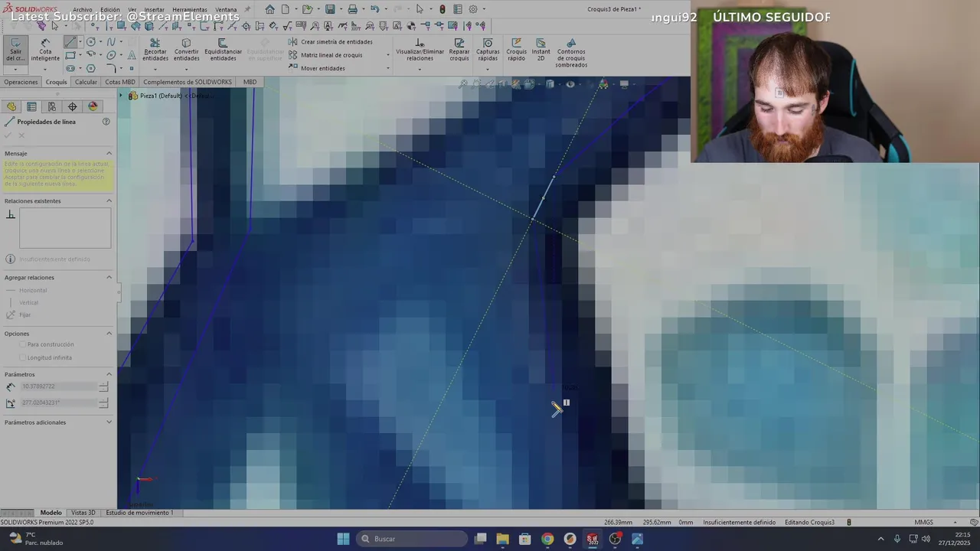Image resolution: width=980 pixels, height=551 pixels.
Task: Click Matriz lineal de croquis
Action: [x=326, y=55]
